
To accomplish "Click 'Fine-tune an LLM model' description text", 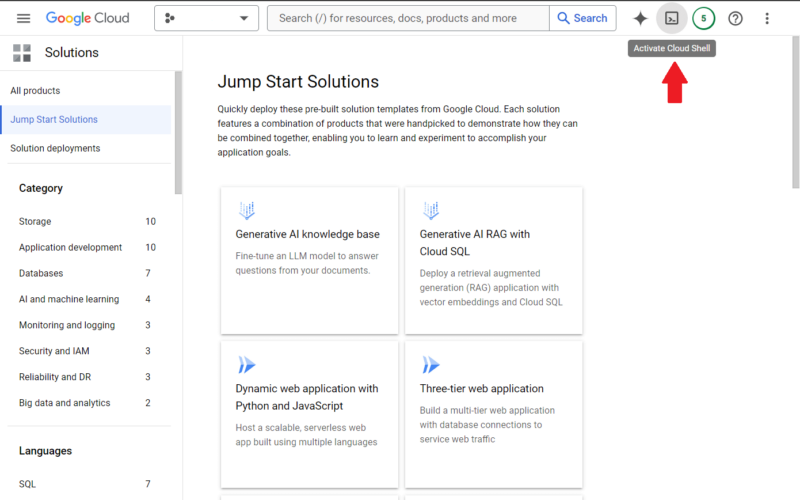I will point(307,263).
